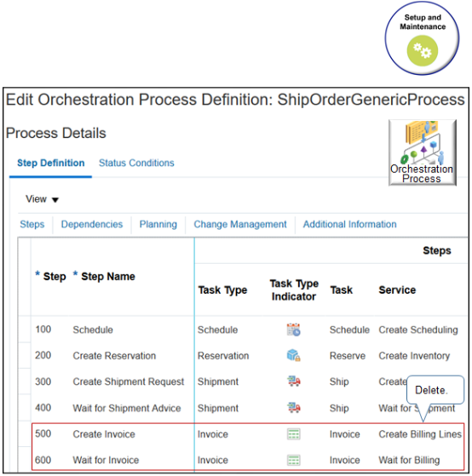472x476 pixels.
Task: Select step number 200 cell
Action: [x=43, y=355]
